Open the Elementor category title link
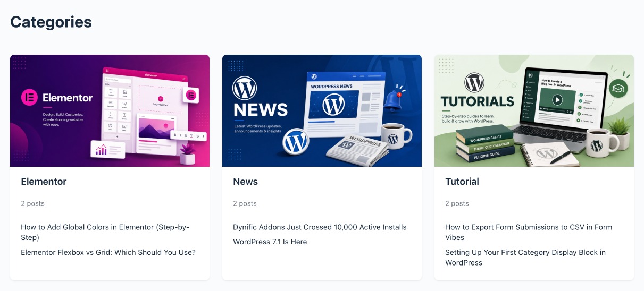Image resolution: width=644 pixels, height=291 pixels. coord(44,182)
